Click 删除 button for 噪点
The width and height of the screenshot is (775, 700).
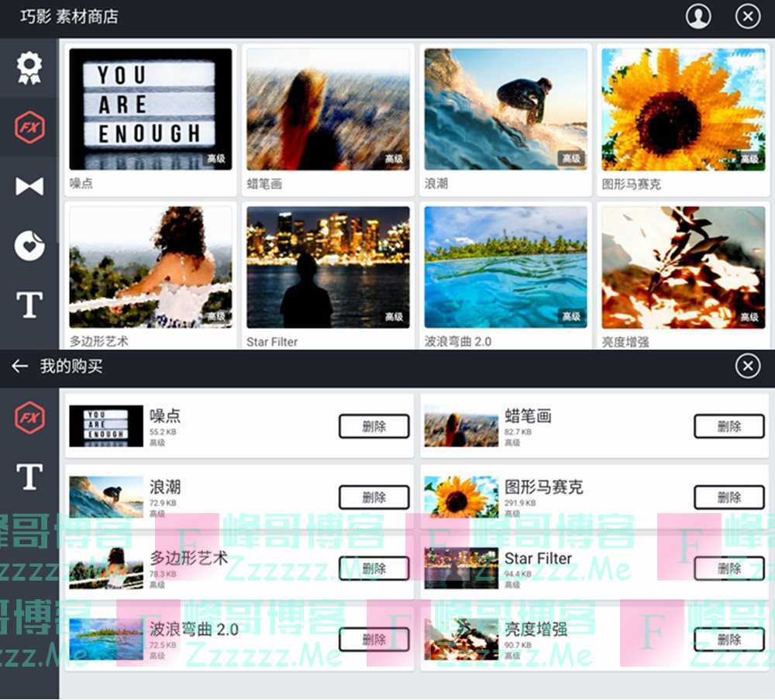(x=374, y=426)
